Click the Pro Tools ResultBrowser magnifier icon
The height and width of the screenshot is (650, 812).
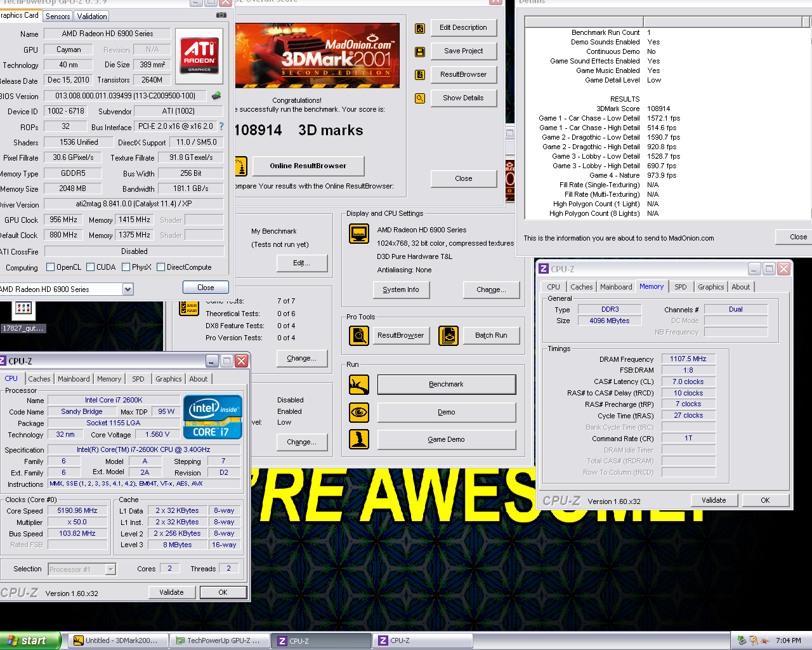tap(359, 335)
